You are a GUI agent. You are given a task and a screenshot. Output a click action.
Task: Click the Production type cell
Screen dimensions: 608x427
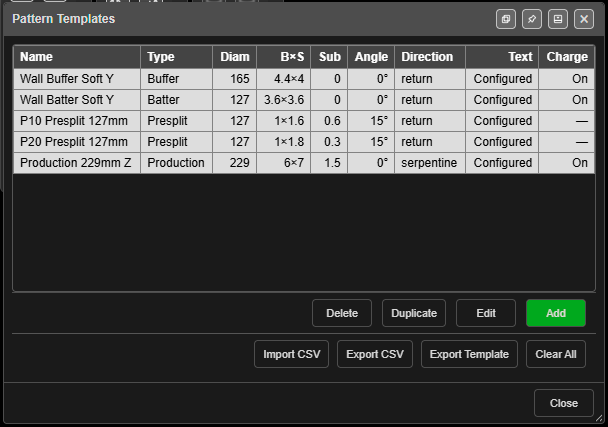pyautogui.click(x=176, y=163)
